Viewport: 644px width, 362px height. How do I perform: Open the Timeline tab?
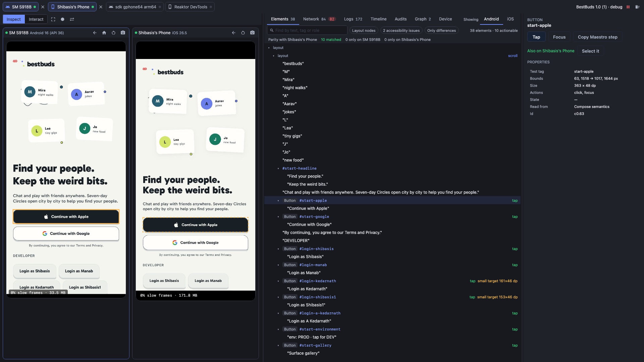pyautogui.click(x=378, y=19)
